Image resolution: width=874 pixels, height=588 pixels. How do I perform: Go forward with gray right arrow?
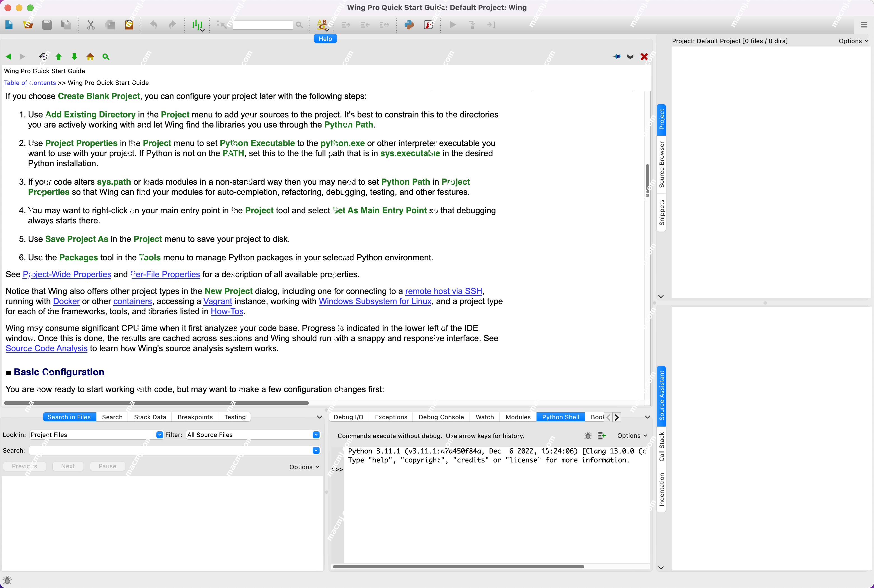point(22,57)
